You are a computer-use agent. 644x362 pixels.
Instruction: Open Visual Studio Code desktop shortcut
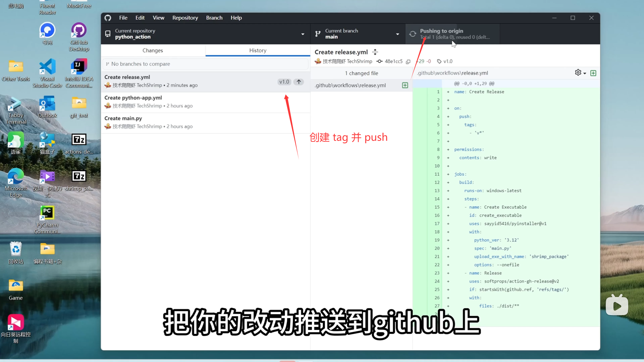(x=47, y=73)
